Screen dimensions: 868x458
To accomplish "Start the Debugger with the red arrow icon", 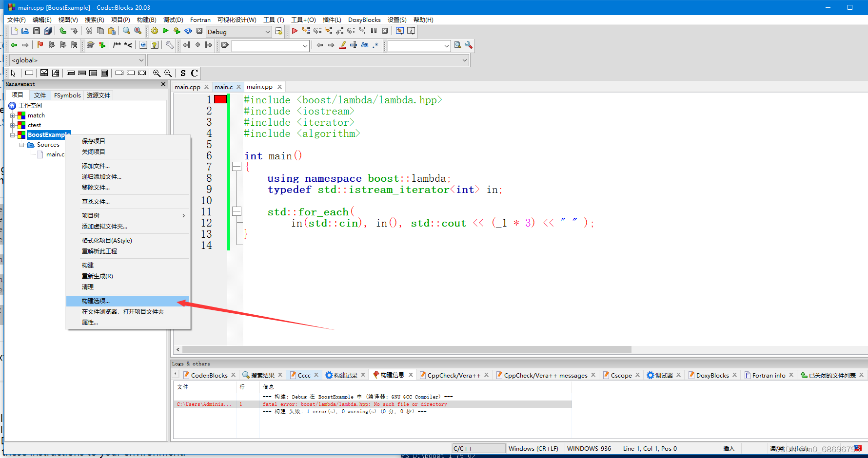I will [x=295, y=31].
